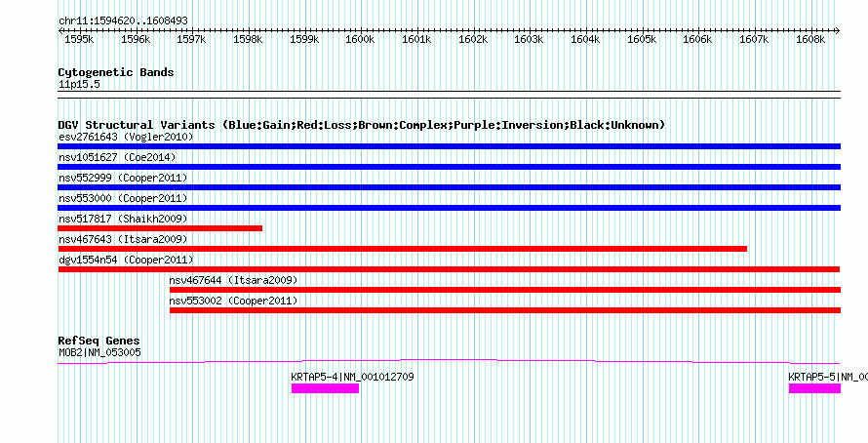Image resolution: width=868 pixels, height=443 pixels.
Task: Click the magenta KRTAP5-5 exon block
Action: 815,388
